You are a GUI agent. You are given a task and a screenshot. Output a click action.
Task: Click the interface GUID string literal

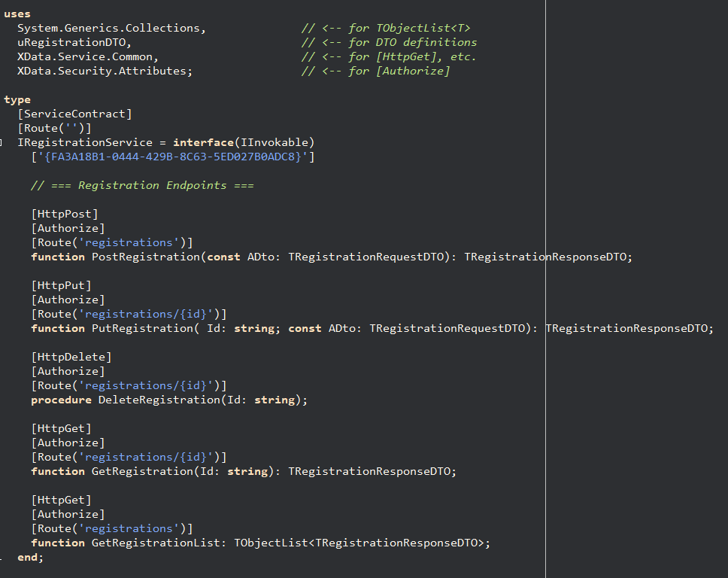(x=173, y=157)
